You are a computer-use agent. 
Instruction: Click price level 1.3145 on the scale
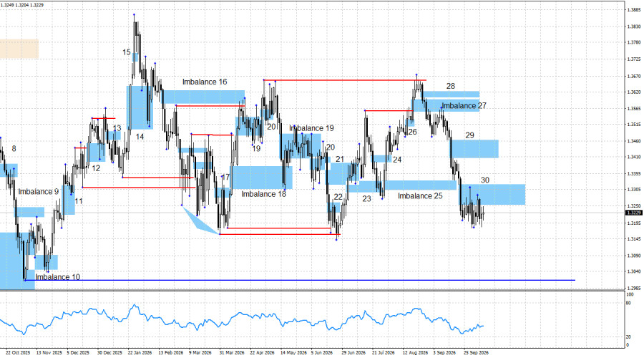click(x=634, y=239)
